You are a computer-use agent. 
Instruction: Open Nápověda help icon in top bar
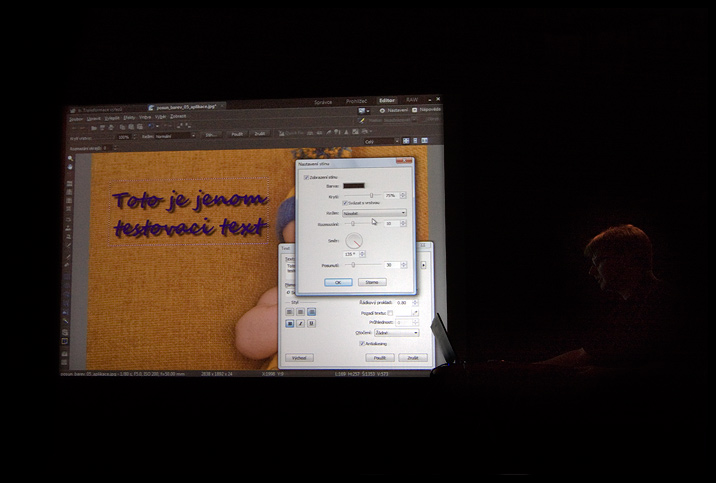(415, 110)
